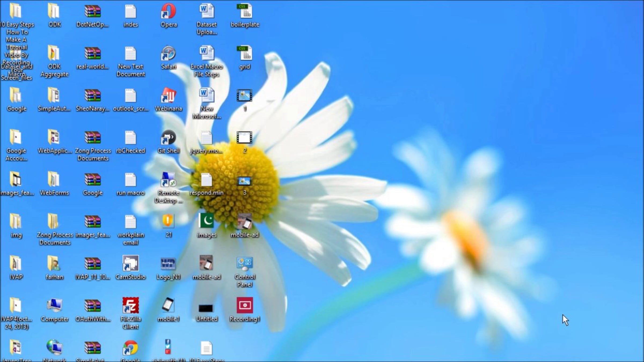Select the Recording1 file icon
This screenshot has width=644, height=362.
244,305
